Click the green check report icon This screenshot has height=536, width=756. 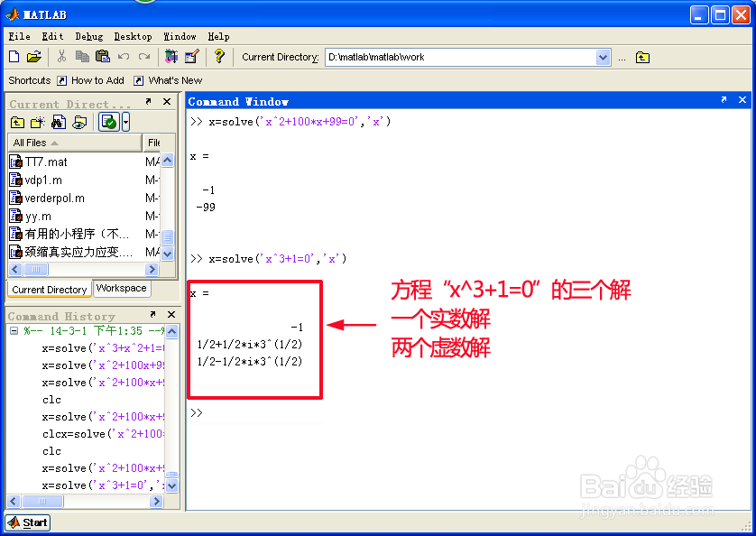109,122
